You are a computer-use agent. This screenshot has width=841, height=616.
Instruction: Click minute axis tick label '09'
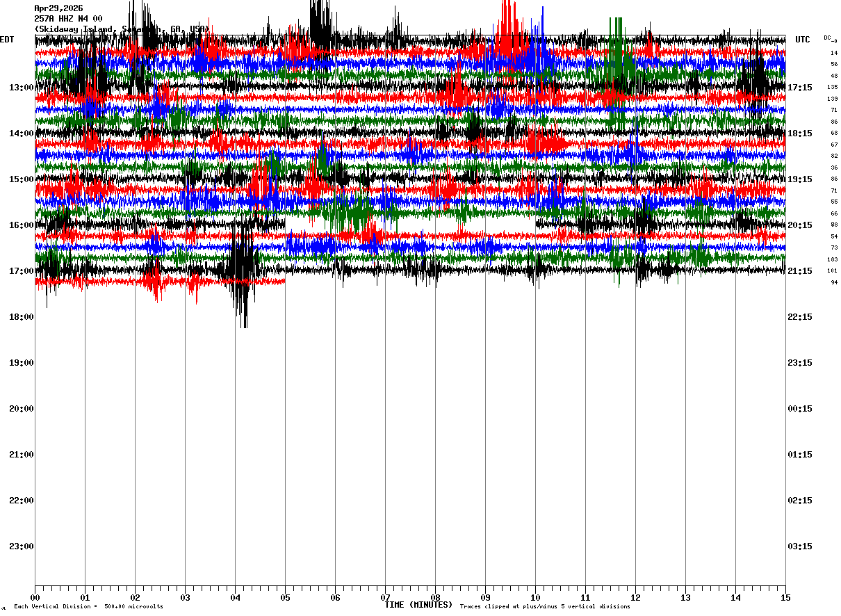[x=485, y=597]
